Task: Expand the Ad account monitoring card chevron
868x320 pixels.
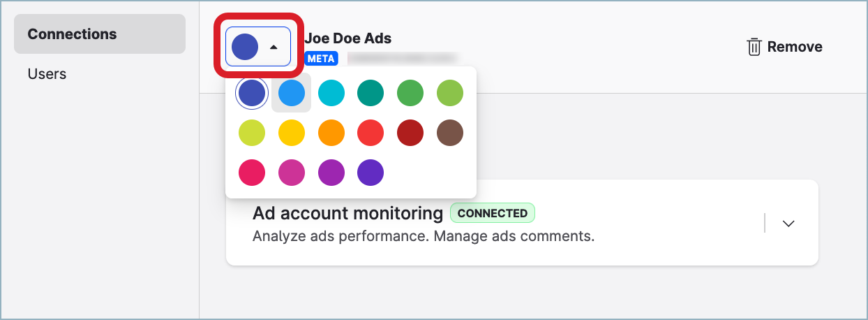Action: [788, 224]
